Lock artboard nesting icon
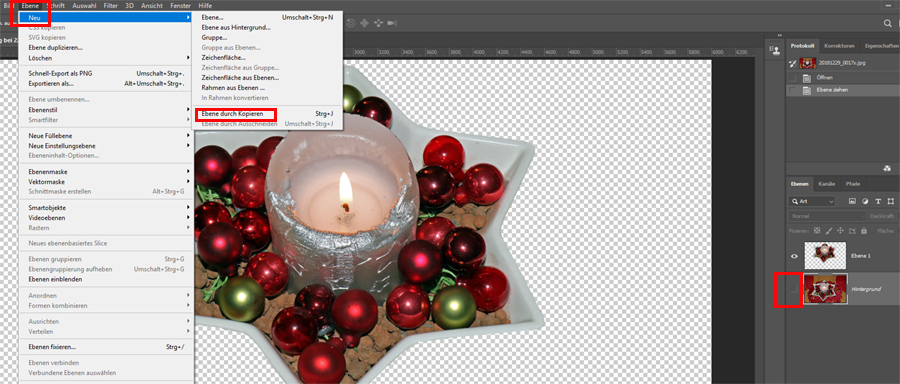The height and width of the screenshot is (384, 900). tap(852, 231)
